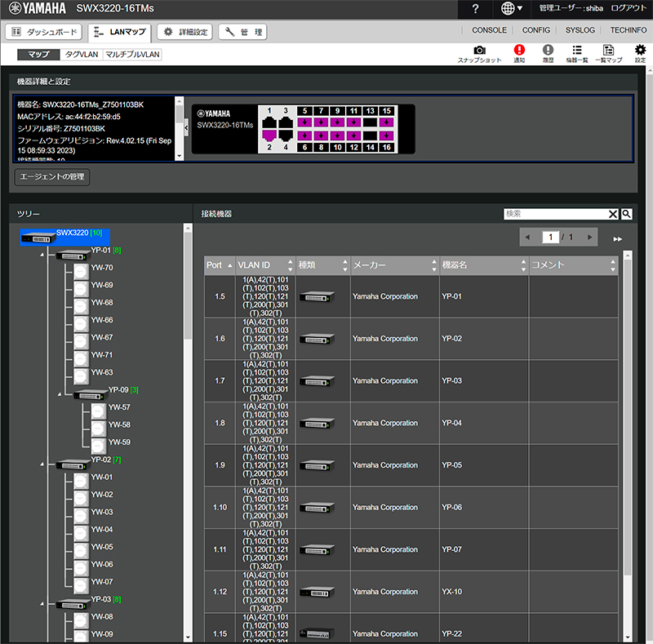Go to the previous page arrow
Image resolution: width=653 pixels, height=644 pixels.
(527, 237)
